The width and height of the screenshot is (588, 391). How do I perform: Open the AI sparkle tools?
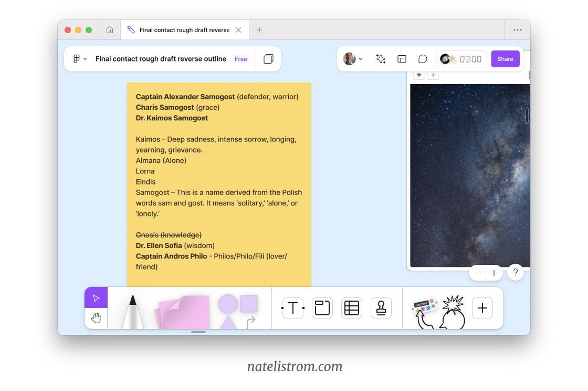(x=381, y=59)
